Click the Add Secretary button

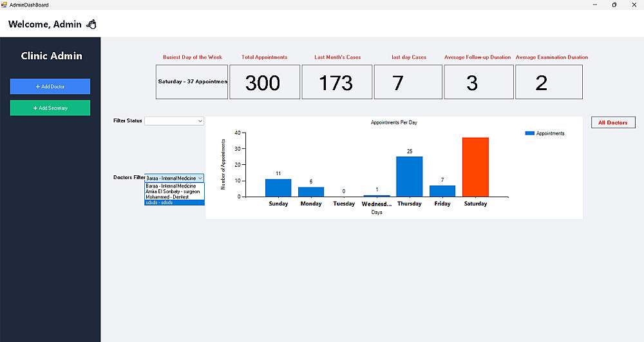pos(50,108)
